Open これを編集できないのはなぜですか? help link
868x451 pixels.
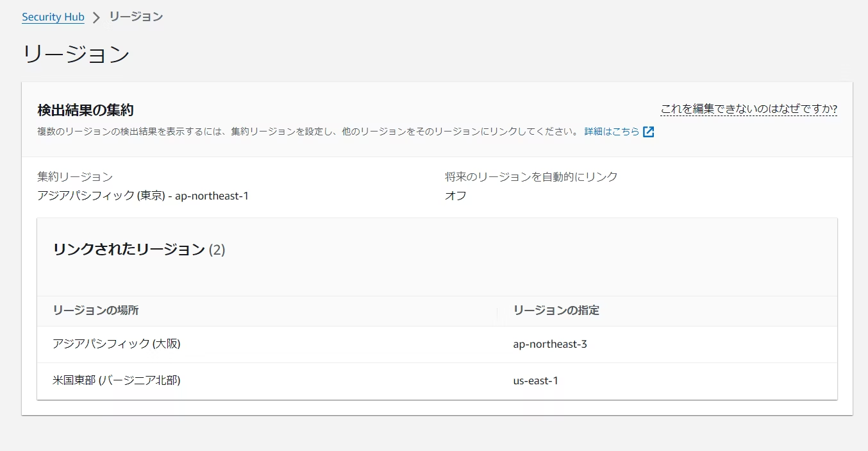click(x=748, y=109)
